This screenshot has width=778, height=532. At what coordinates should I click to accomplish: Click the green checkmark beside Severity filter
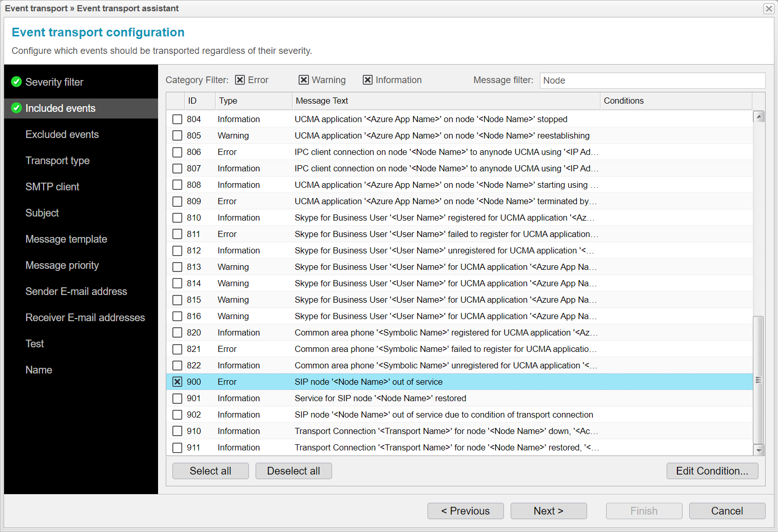tap(15, 82)
